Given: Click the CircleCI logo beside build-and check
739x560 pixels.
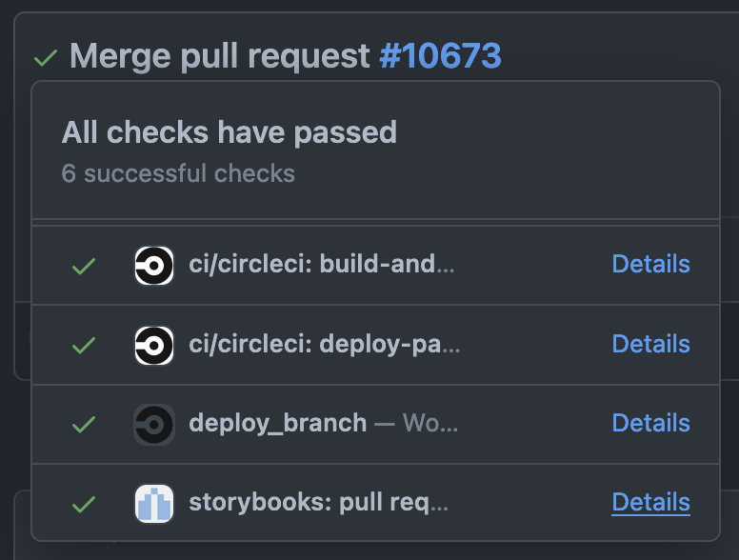Looking at the screenshot, I should [154, 266].
